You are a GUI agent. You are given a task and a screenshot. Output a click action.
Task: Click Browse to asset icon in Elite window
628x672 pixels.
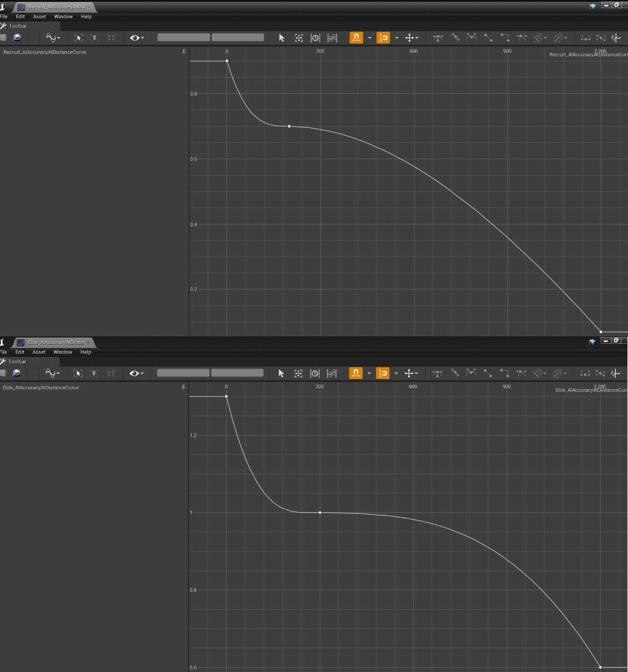click(x=16, y=373)
